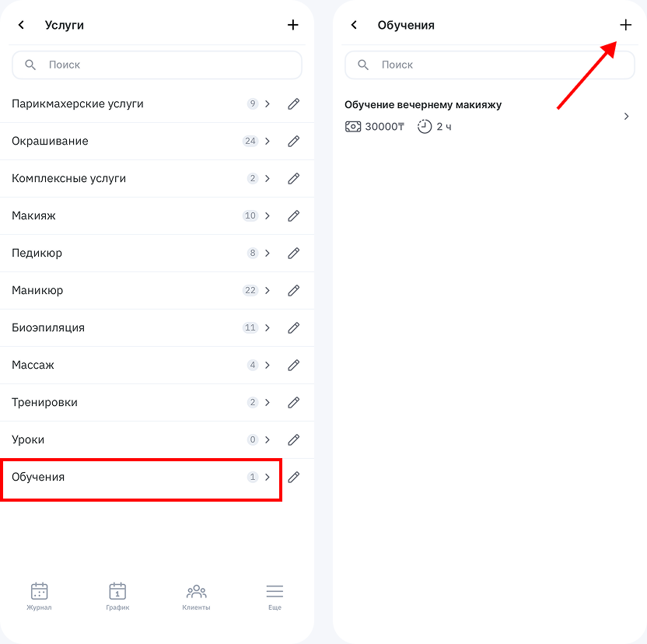Viewport: 647px width, 644px height.
Task: Add new service with plus in Обучения
Action: click(625, 25)
